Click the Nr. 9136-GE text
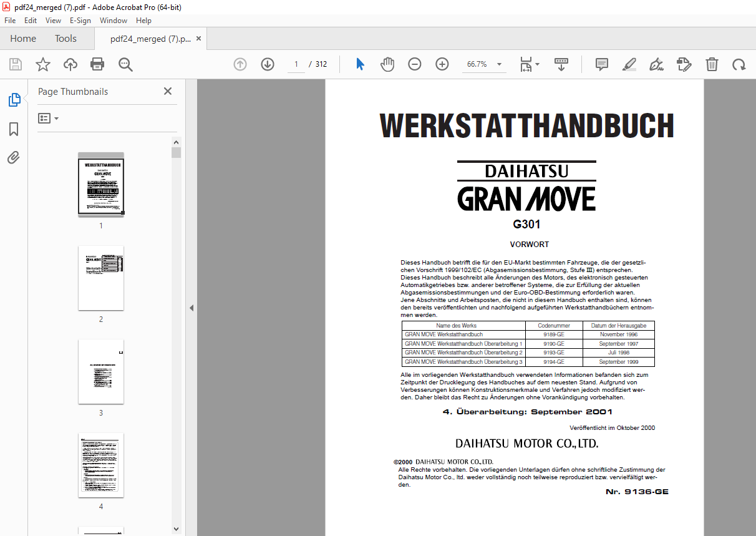756x536 pixels. point(637,492)
